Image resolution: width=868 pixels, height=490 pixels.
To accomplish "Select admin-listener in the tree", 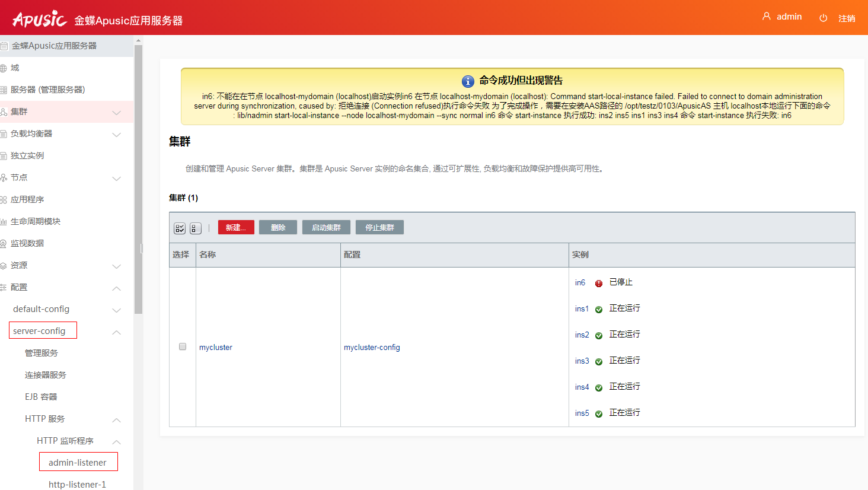I will [78, 463].
